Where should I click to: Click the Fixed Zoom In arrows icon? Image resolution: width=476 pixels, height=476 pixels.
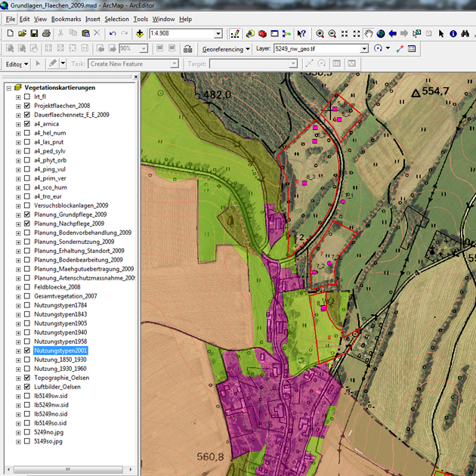[345, 33]
